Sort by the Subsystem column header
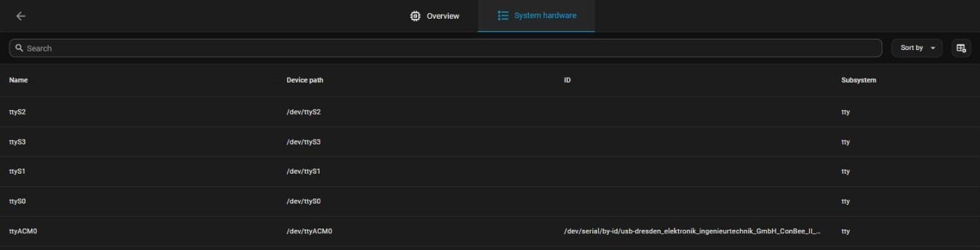The width and height of the screenshot is (980, 250). [x=858, y=80]
